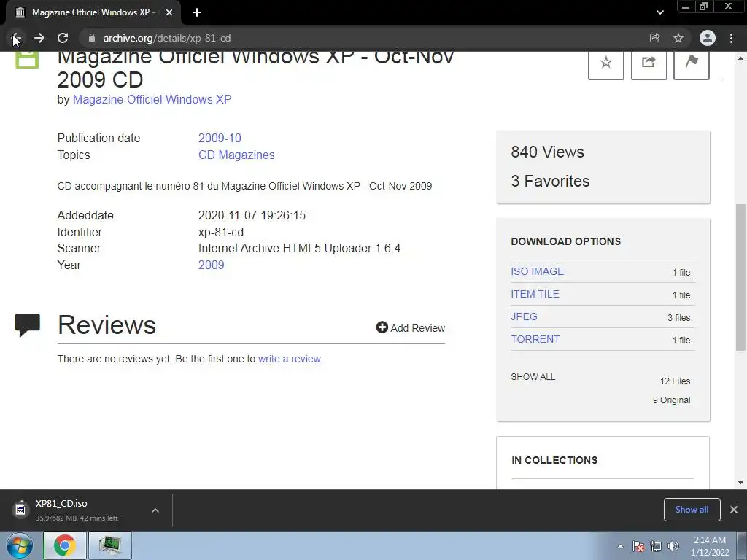Select the ITEM TILE download option
Viewport: 747px width, 560px height.
[x=535, y=295]
